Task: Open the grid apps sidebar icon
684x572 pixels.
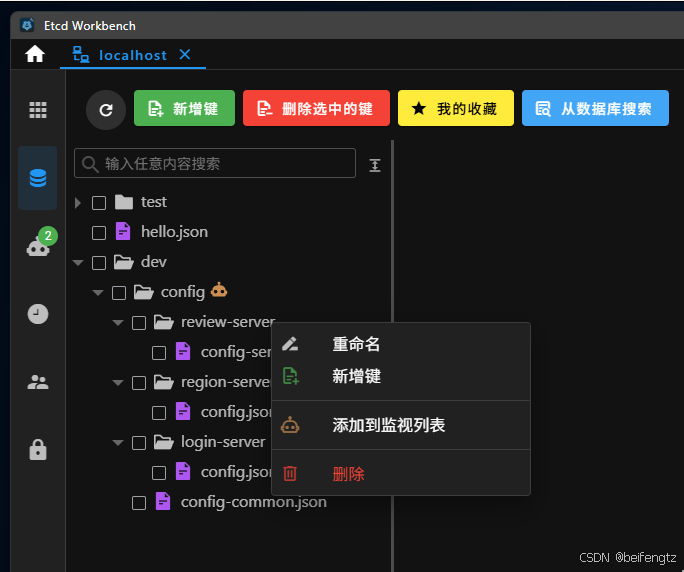Action: pos(38,110)
